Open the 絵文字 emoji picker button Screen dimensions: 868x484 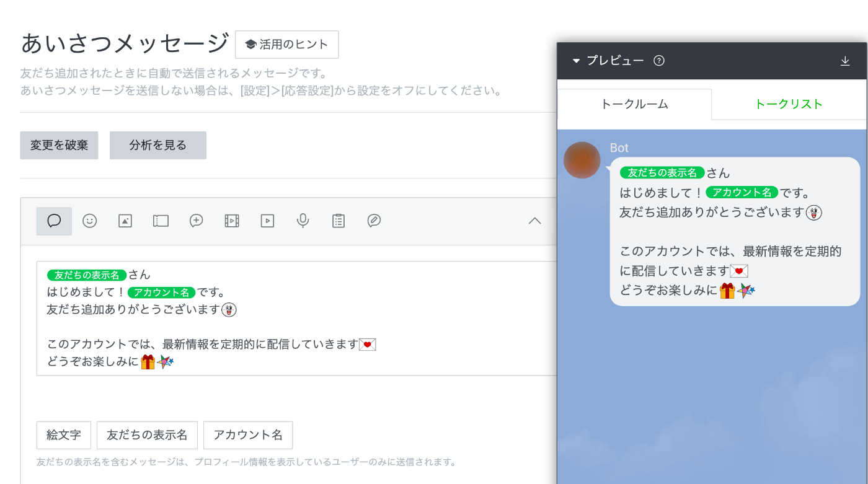(64, 435)
